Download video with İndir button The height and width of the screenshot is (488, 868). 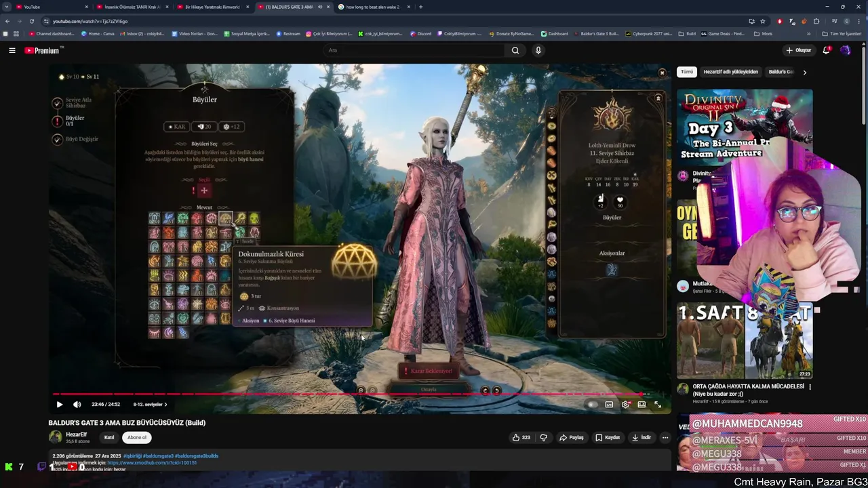(641, 438)
